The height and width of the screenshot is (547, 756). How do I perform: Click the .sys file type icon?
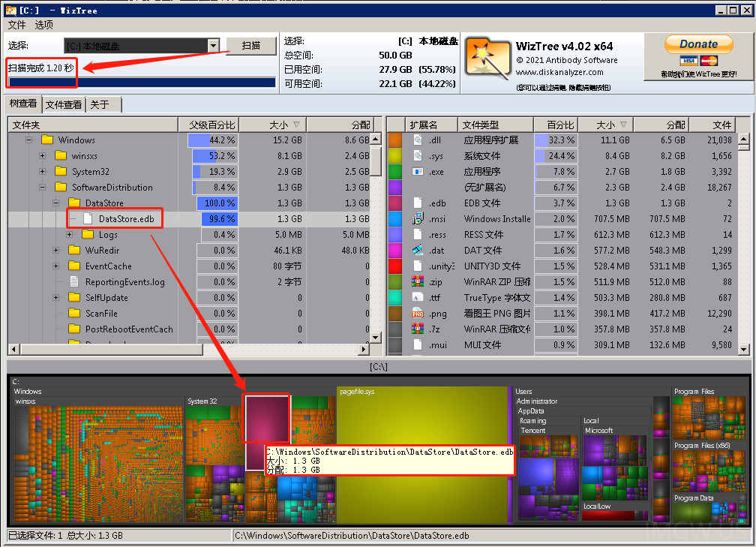pyautogui.click(x=418, y=156)
